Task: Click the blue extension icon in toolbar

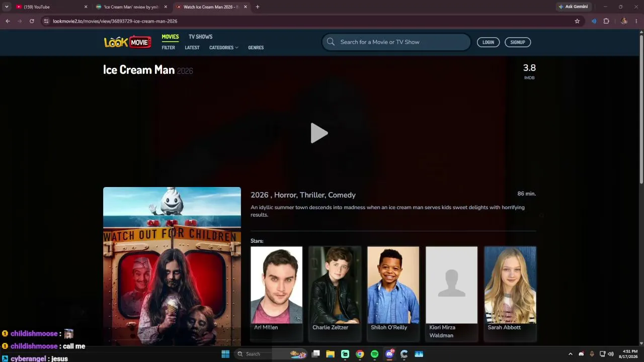Action: [594, 21]
